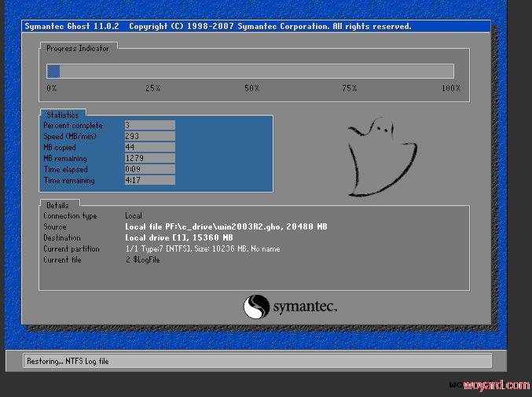The height and width of the screenshot is (397, 532).
Task: Click the Connection type label
Action: click(70, 216)
